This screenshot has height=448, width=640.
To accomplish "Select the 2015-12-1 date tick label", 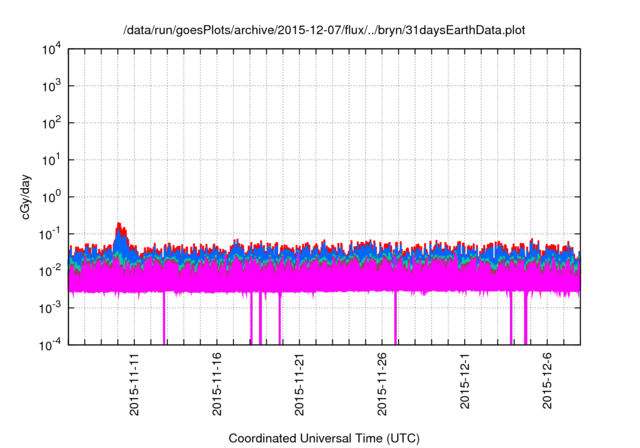I will [465, 383].
